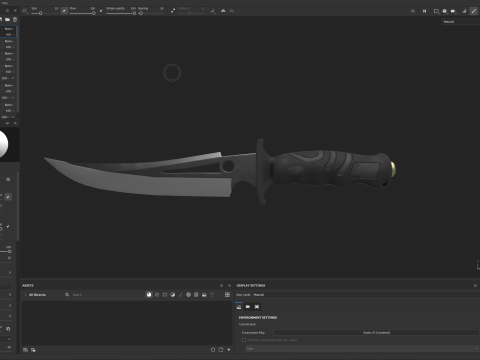Expand the All libraries tree

(26, 295)
